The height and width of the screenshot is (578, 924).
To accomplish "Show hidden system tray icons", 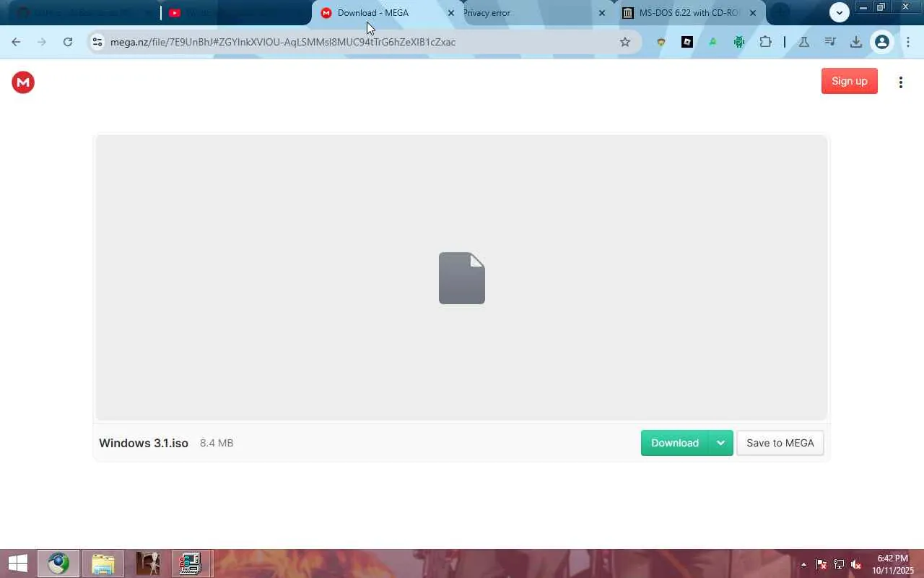I will [x=803, y=564].
